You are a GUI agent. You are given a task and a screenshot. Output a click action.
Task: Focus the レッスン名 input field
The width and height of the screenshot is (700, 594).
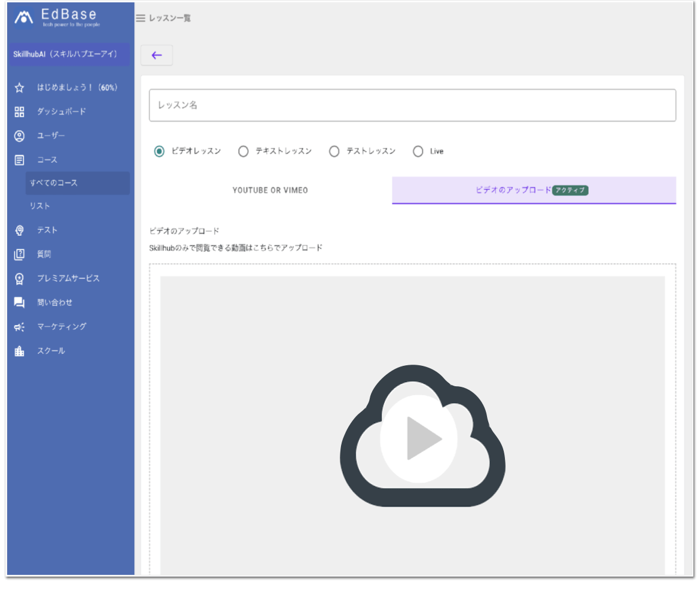click(412, 105)
